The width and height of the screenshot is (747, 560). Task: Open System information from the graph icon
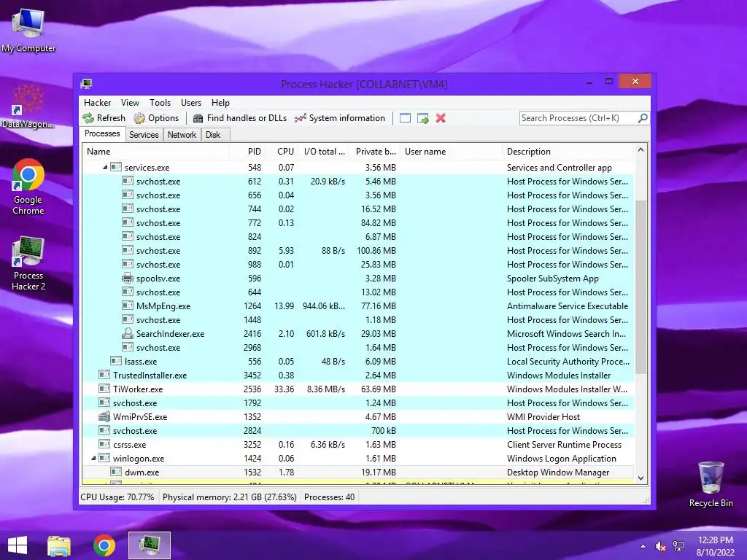(x=300, y=118)
